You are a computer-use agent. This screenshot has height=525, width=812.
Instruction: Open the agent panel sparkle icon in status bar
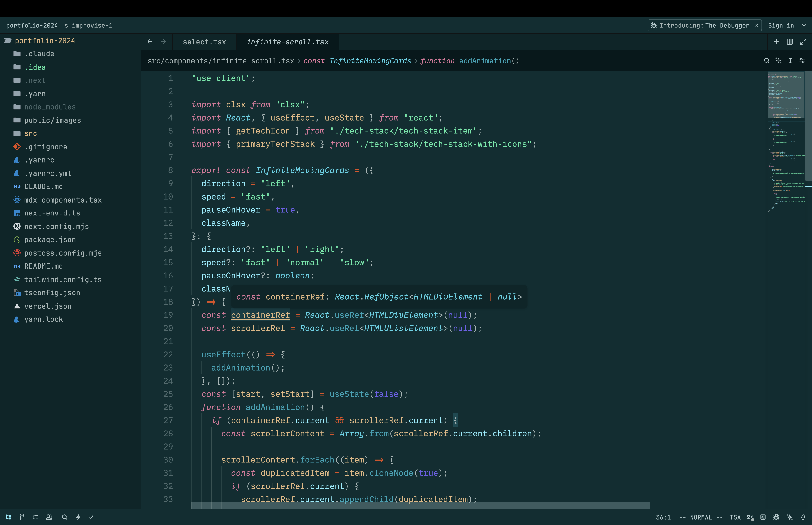pyautogui.click(x=790, y=517)
